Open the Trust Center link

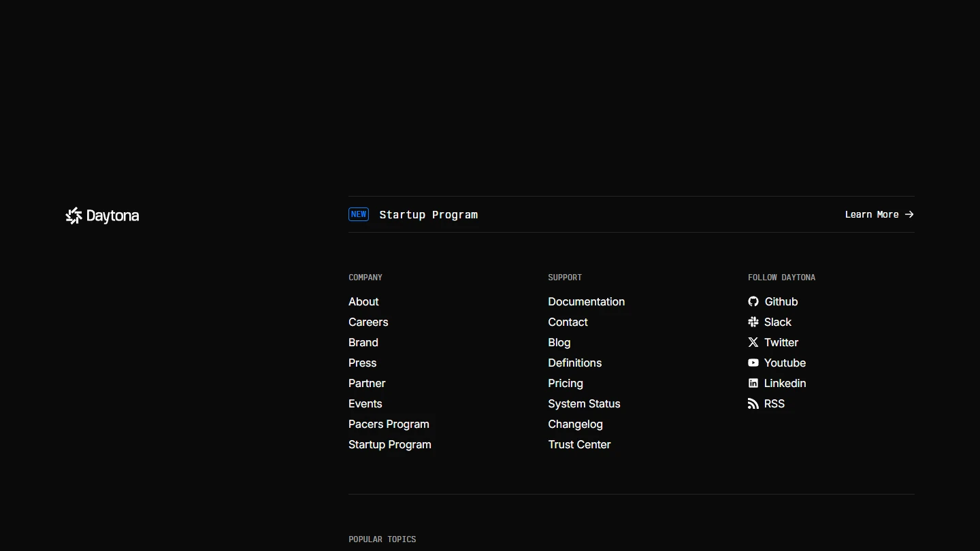click(x=579, y=444)
